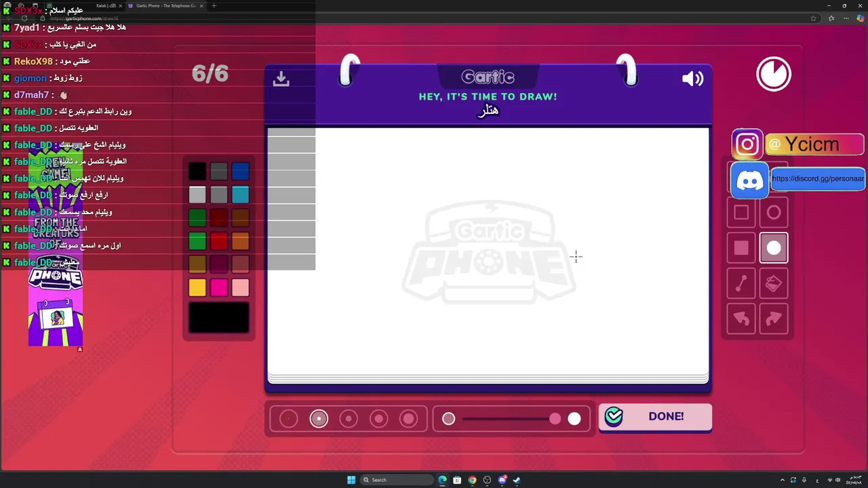
Task: Click the low-opacity end of the slider
Action: [x=448, y=419]
